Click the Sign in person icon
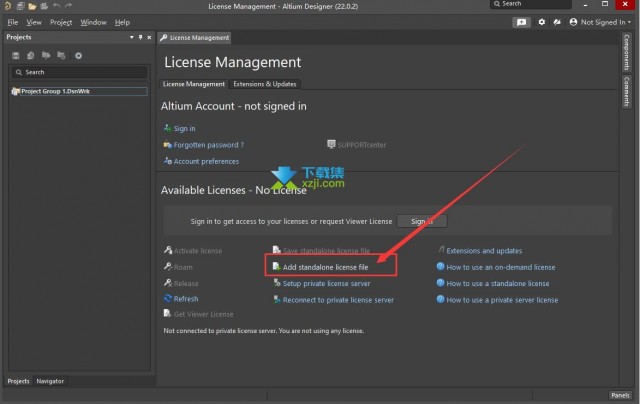 pos(167,128)
